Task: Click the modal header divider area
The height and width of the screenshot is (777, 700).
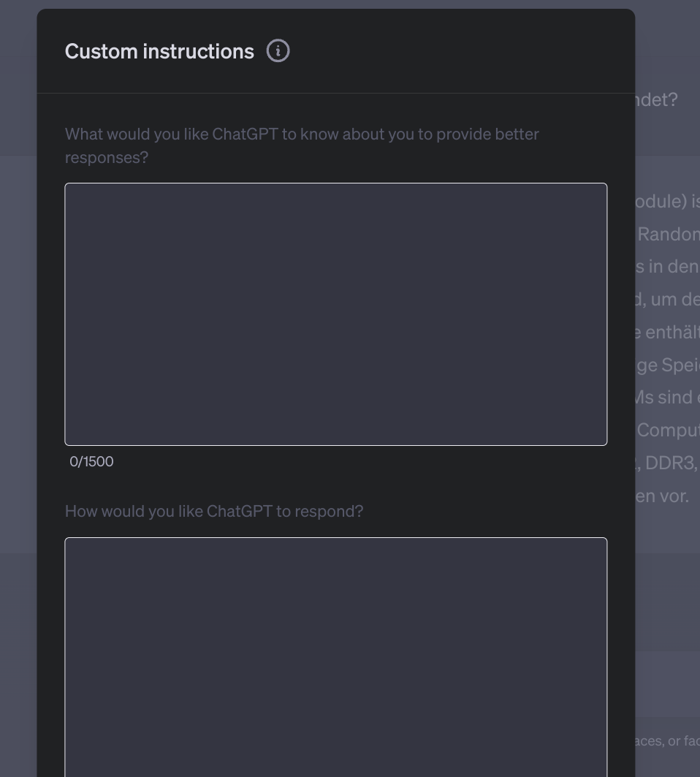Action: click(x=335, y=91)
